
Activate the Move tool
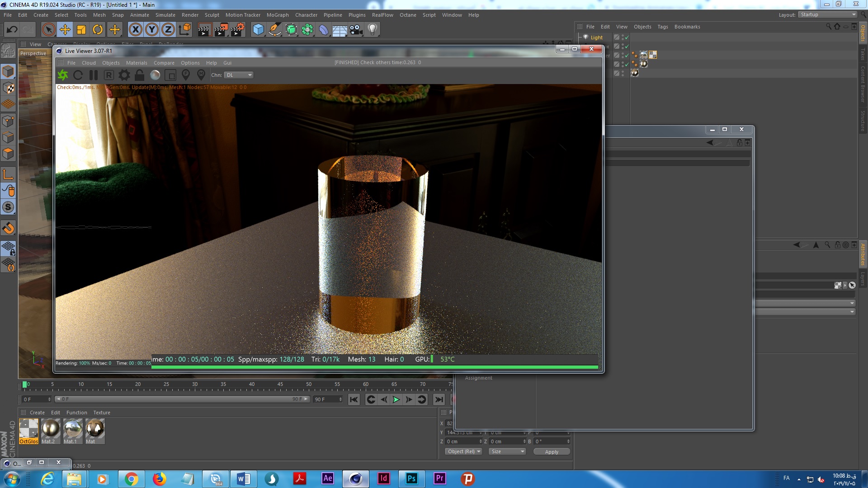click(x=65, y=30)
